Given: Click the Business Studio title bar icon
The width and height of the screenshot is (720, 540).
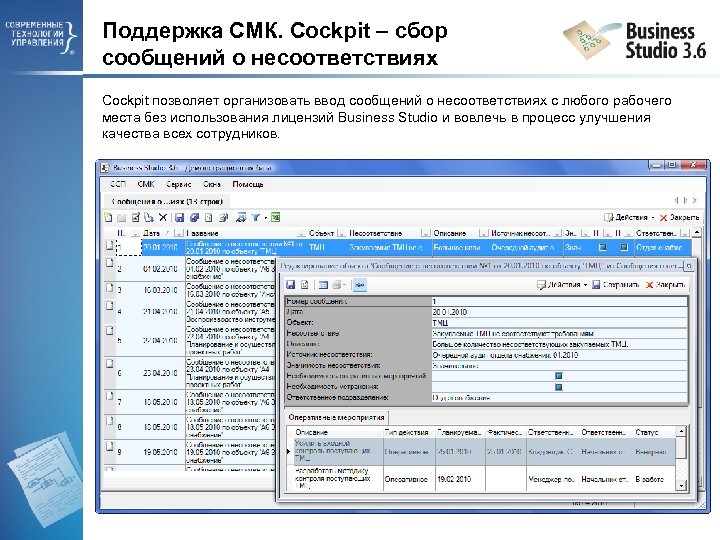Looking at the screenshot, I should pyautogui.click(x=106, y=168).
